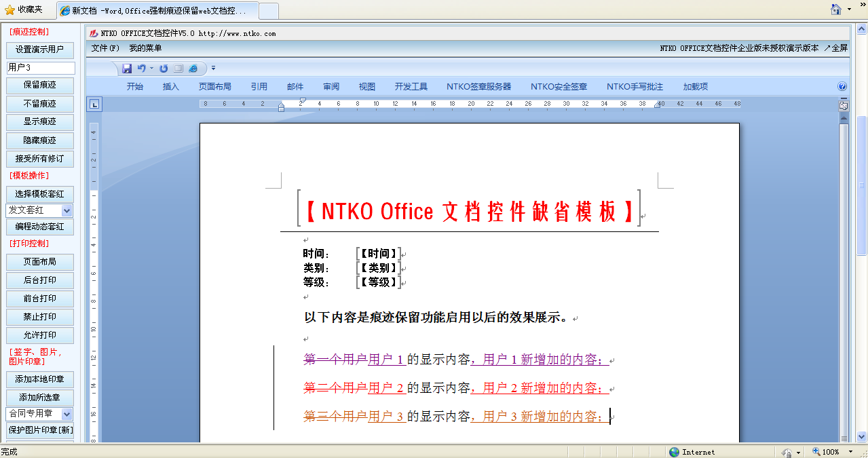The width and height of the screenshot is (868, 458).
Task: Open the Home button dropdown arrow
Action: (x=849, y=10)
